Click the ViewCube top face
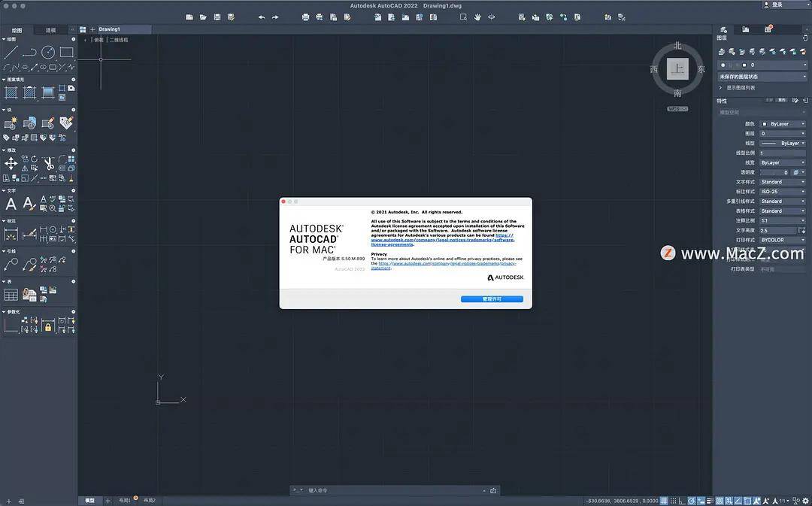Screen dimensions: 812x506 tap(677, 69)
